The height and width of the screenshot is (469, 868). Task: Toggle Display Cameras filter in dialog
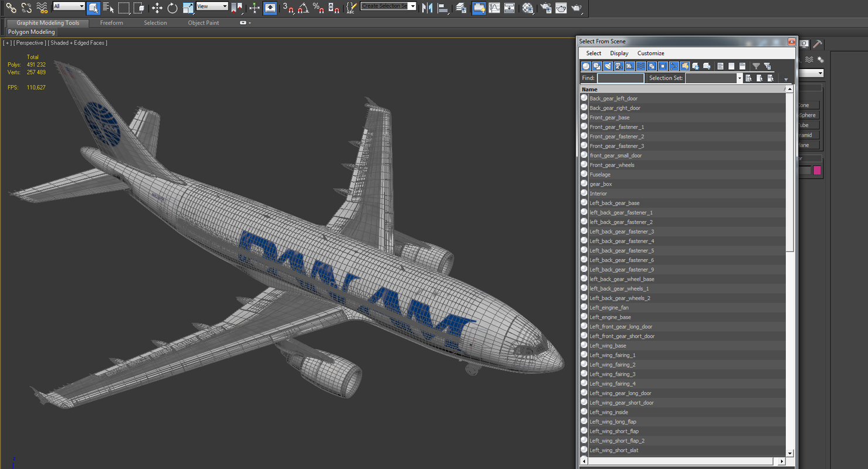[x=619, y=66]
